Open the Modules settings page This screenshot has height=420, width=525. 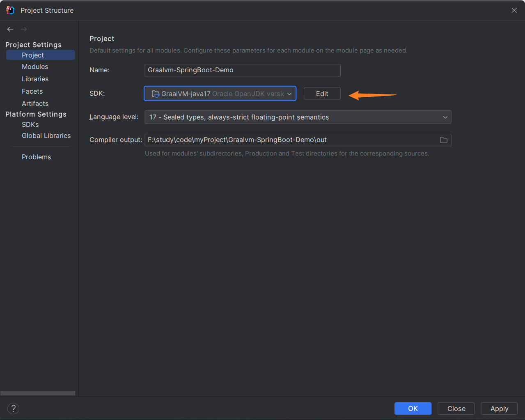pyautogui.click(x=35, y=67)
